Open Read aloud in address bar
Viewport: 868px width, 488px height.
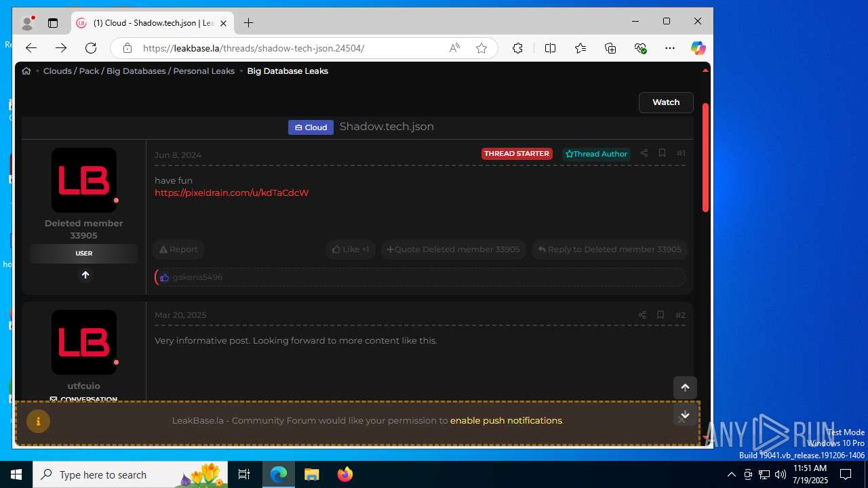454,48
